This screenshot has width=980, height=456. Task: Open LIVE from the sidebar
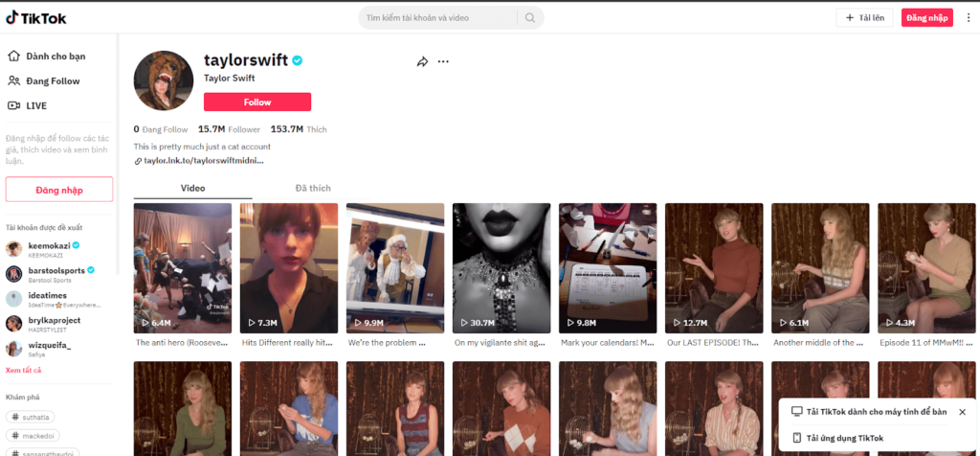[x=36, y=105]
